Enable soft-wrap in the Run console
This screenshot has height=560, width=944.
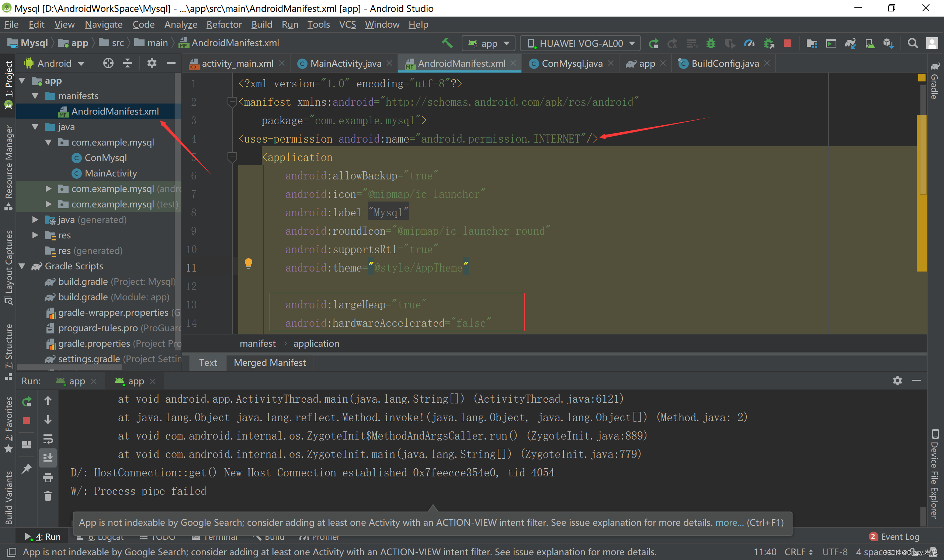click(x=48, y=439)
